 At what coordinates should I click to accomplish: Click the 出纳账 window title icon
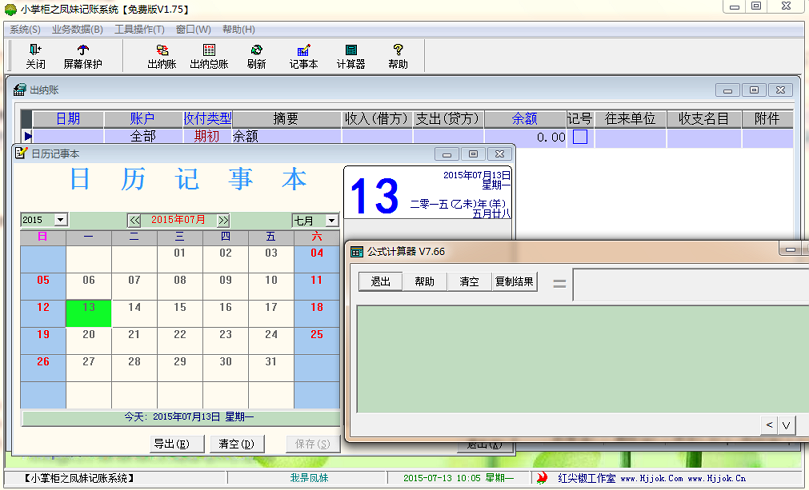[x=20, y=90]
